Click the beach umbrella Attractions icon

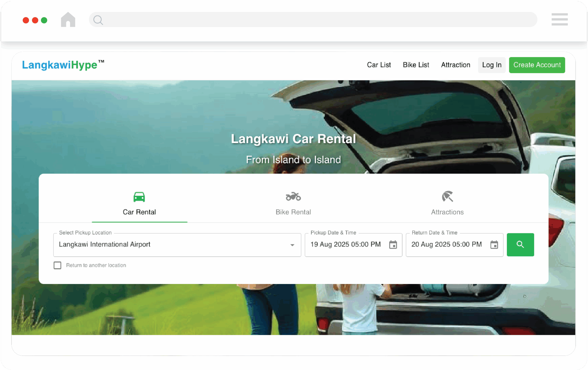click(447, 196)
